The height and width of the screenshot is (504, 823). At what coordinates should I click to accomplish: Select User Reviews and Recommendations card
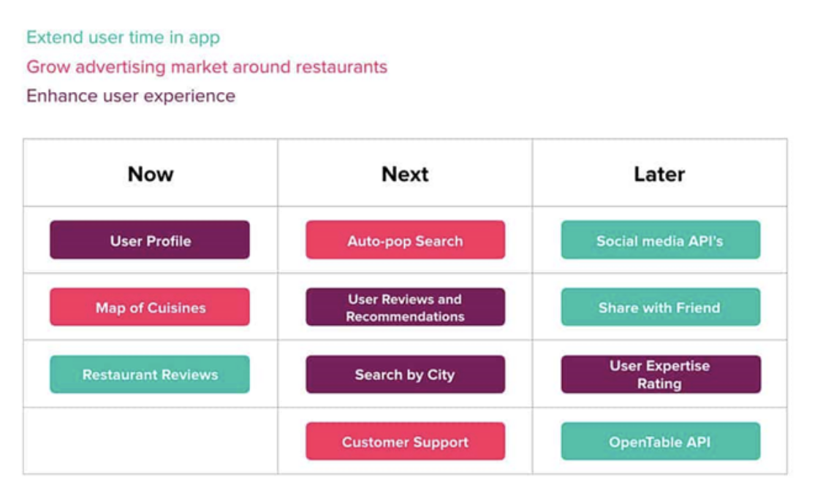coord(405,307)
